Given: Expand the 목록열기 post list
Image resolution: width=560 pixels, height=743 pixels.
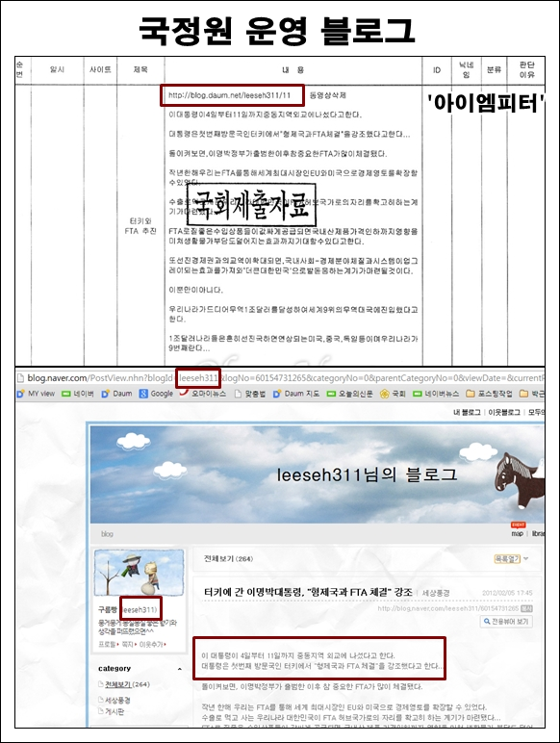Looking at the screenshot, I should point(507,559).
